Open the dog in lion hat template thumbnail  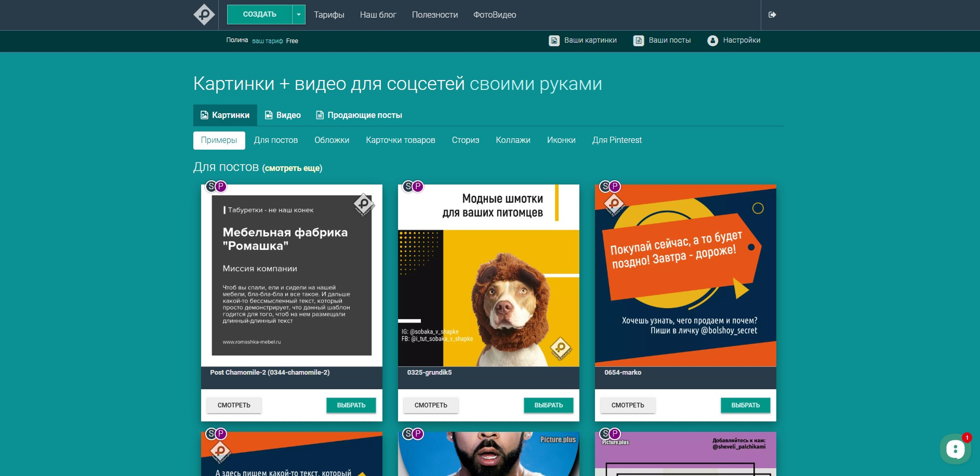click(488, 275)
